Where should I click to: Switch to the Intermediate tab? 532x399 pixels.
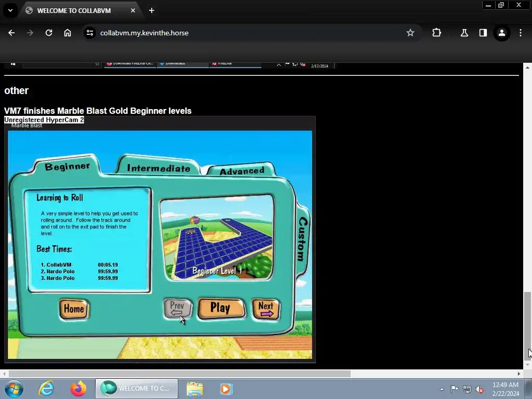tap(158, 168)
